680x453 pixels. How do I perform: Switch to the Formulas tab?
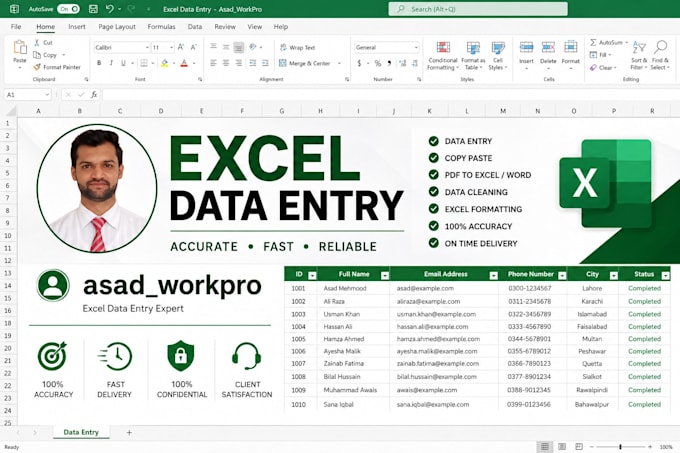161,26
